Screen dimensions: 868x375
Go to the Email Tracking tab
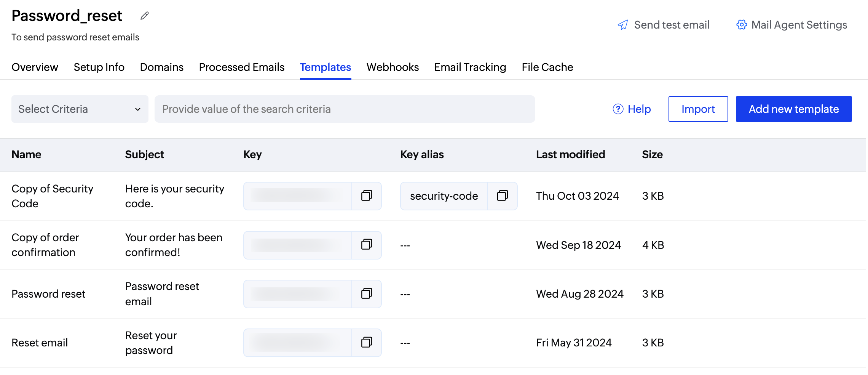tap(470, 67)
